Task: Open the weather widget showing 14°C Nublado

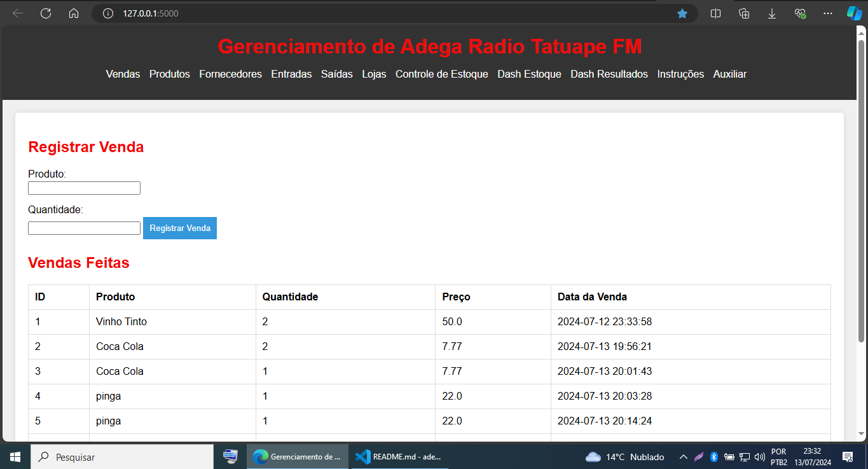Action: click(625, 457)
